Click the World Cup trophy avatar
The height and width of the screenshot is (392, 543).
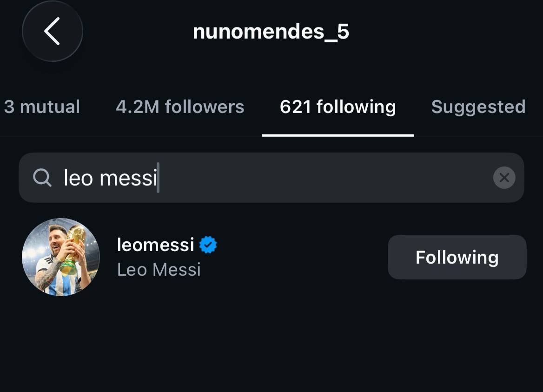point(61,257)
